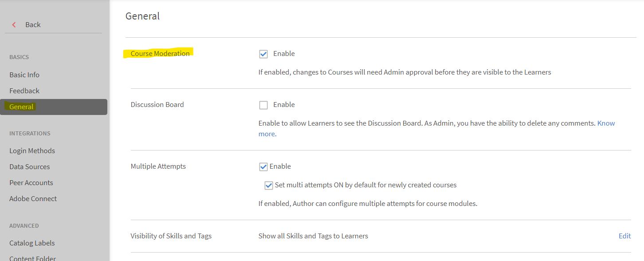Click the Back navigation text

pyautogui.click(x=33, y=25)
